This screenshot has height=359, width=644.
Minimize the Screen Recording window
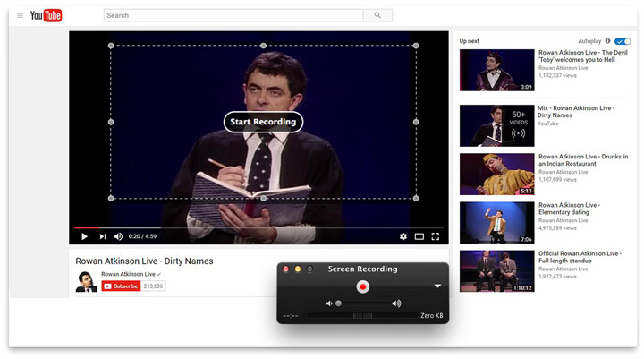coord(298,269)
